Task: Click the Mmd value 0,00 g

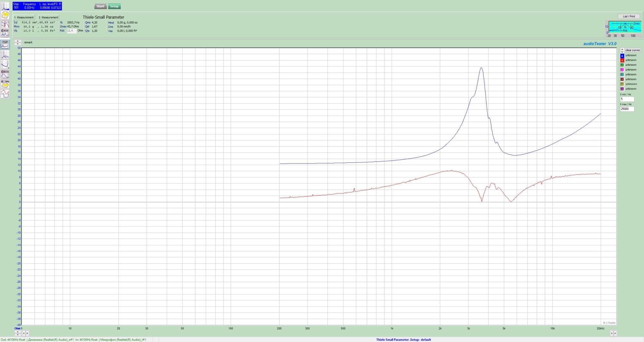Action: click(121, 23)
